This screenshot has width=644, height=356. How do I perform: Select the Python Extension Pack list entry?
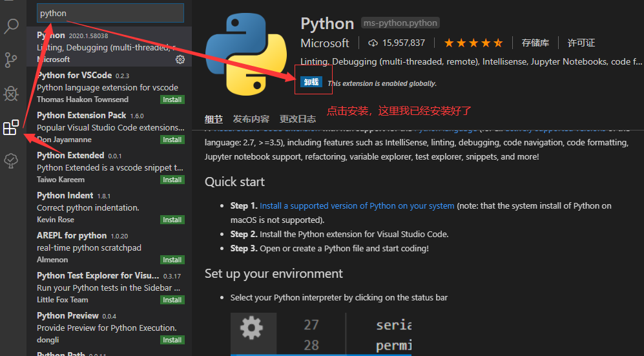[x=109, y=127]
